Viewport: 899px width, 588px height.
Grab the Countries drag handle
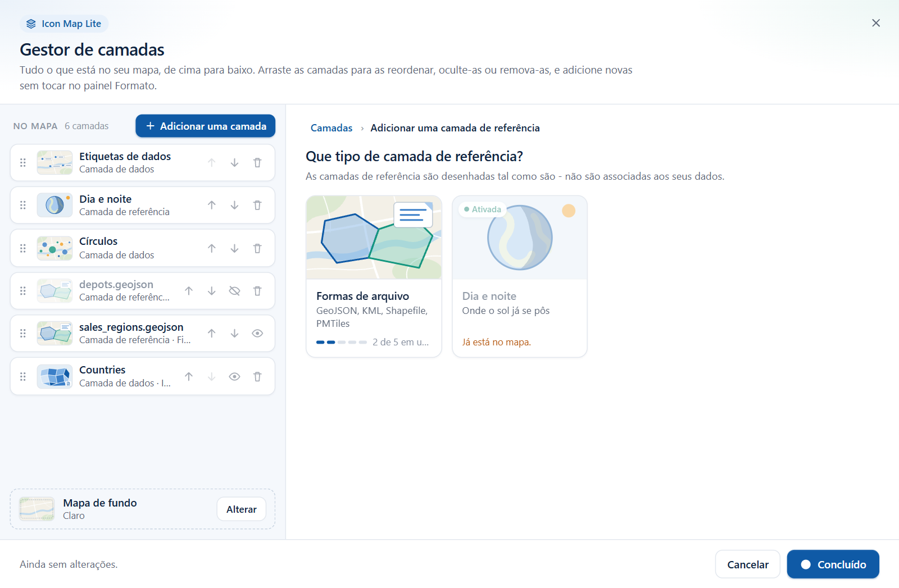pyautogui.click(x=23, y=377)
